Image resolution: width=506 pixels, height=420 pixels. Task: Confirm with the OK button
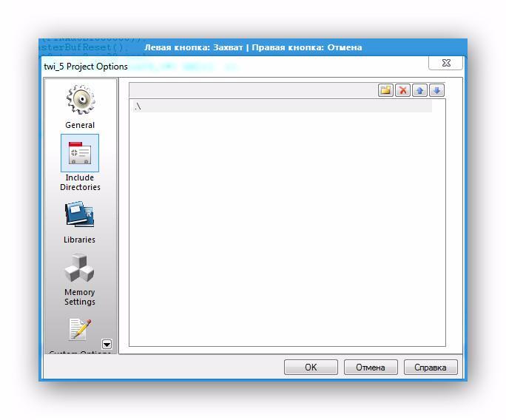pyautogui.click(x=311, y=367)
